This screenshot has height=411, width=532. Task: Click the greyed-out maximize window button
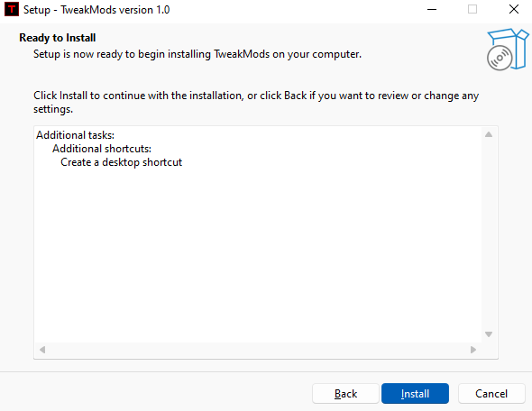tap(472, 10)
